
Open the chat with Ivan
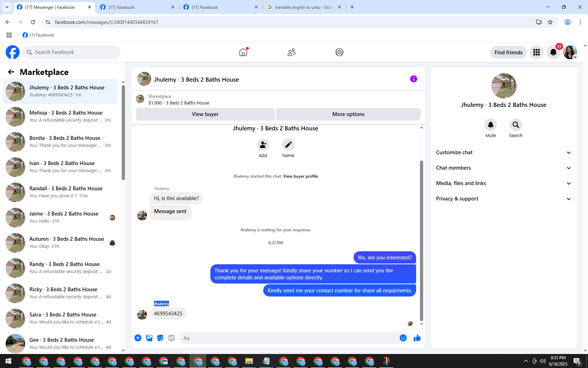pyautogui.click(x=61, y=167)
